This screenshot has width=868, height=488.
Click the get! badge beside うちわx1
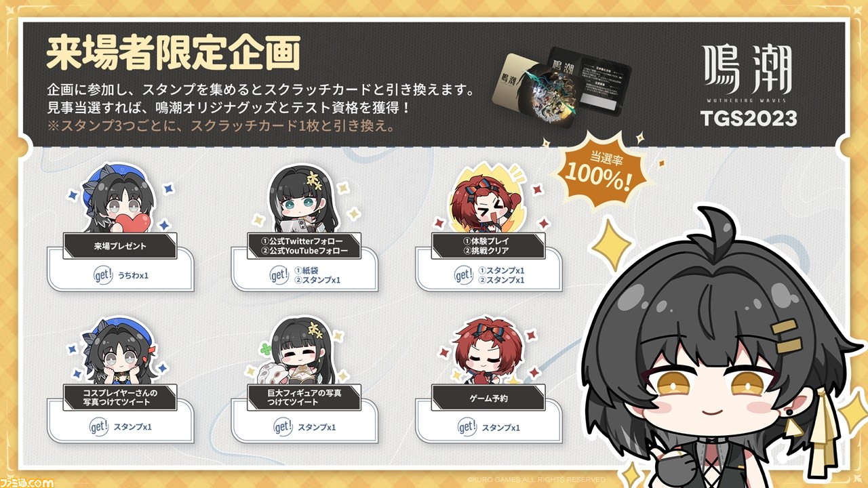click(x=102, y=277)
